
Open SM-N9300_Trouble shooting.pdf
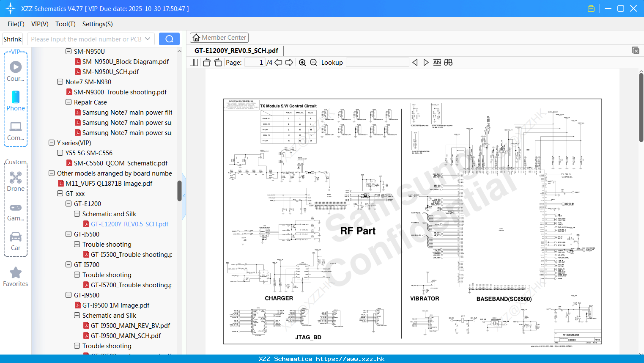click(x=120, y=92)
